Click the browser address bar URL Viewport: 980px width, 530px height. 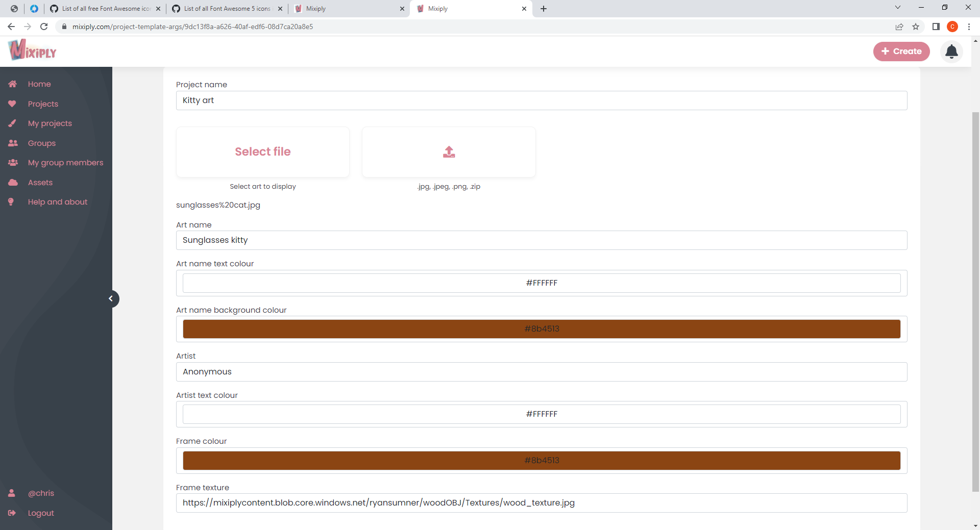tap(192, 27)
